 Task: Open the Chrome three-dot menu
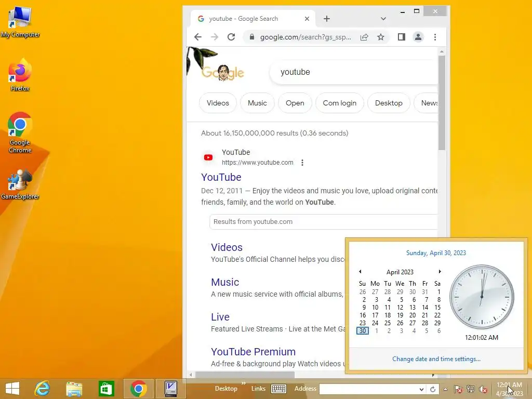click(435, 37)
